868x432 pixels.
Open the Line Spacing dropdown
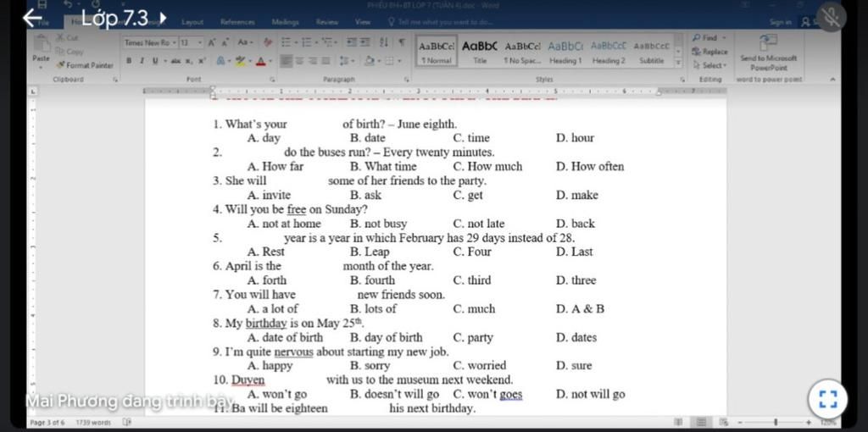(x=345, y=61)
